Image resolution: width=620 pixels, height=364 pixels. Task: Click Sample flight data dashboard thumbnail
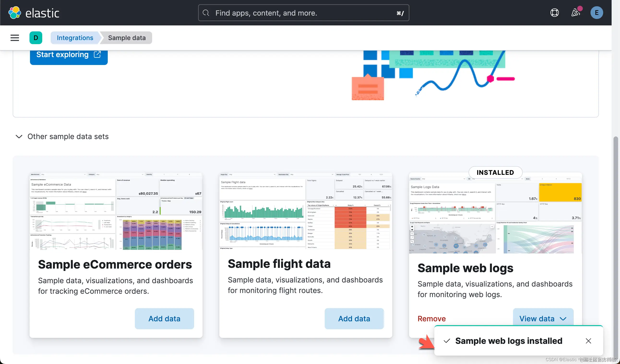(306, 211)
